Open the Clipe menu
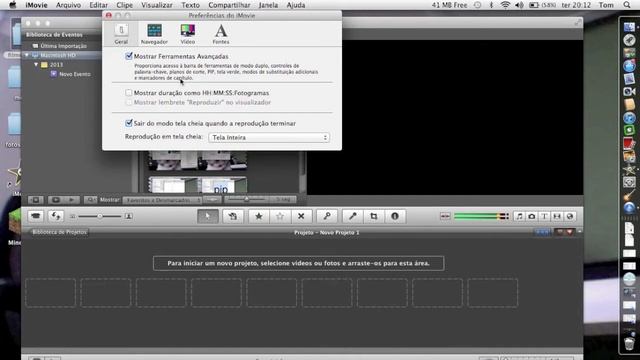The width and height of the screenshot is (640, 360). point(124,5)
